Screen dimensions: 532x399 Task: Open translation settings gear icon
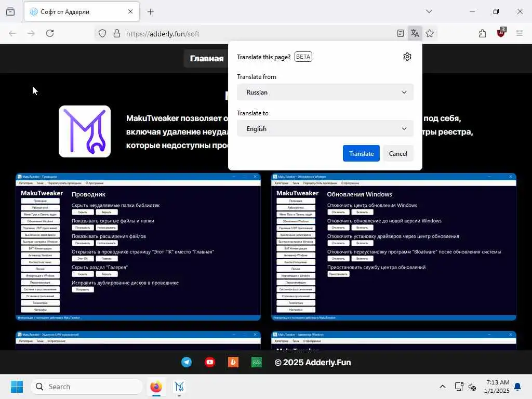click(x=407, y=57)
